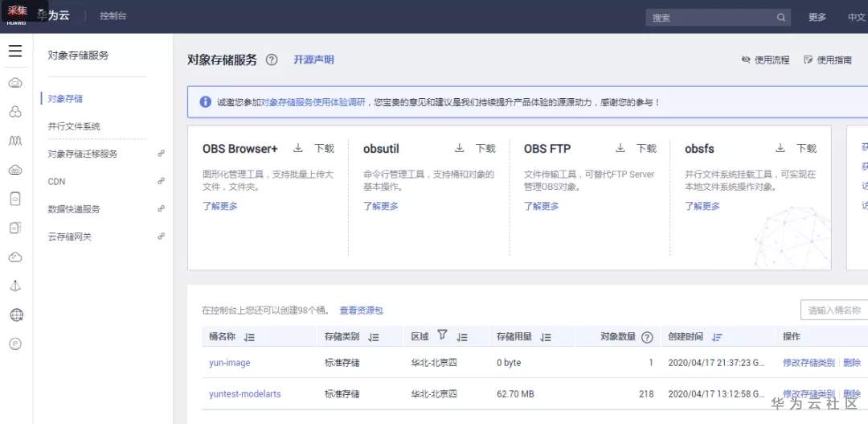Open the hamburger menu icon

[x=15, y=51]
